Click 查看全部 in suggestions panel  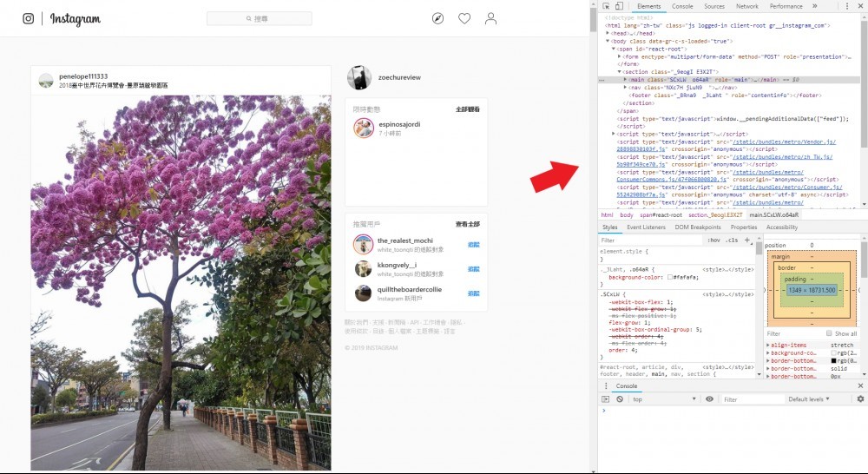click(x=467, y=224)
